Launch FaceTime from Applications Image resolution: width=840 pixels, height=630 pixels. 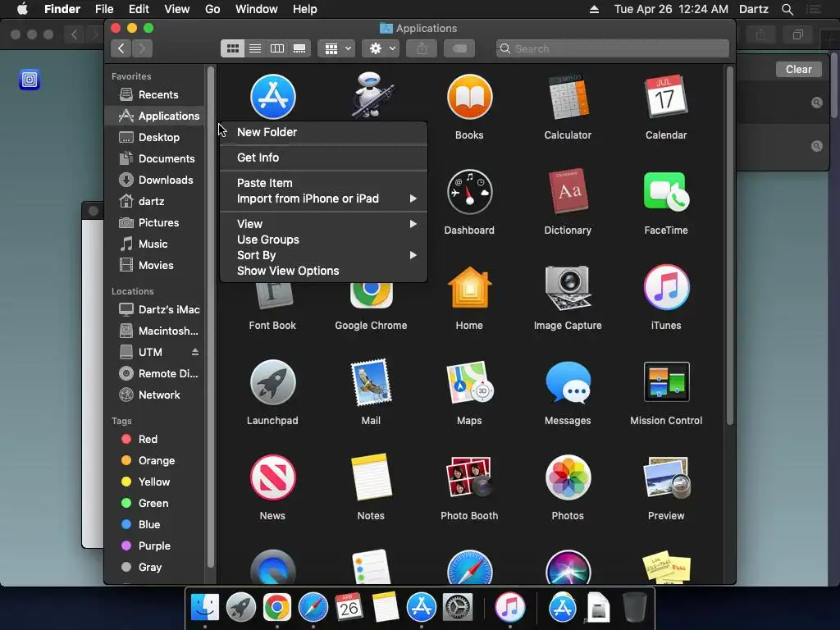tap(666, 192)
